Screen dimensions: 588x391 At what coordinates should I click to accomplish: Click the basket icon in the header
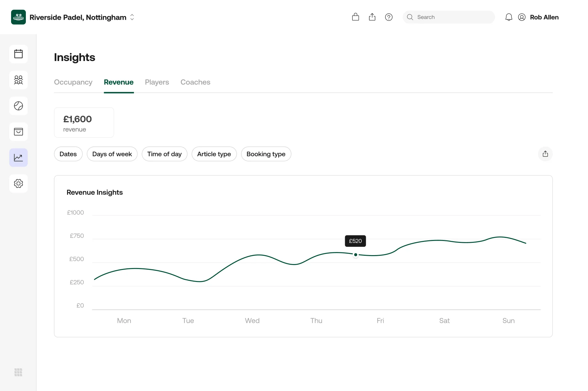click(355, 17)
